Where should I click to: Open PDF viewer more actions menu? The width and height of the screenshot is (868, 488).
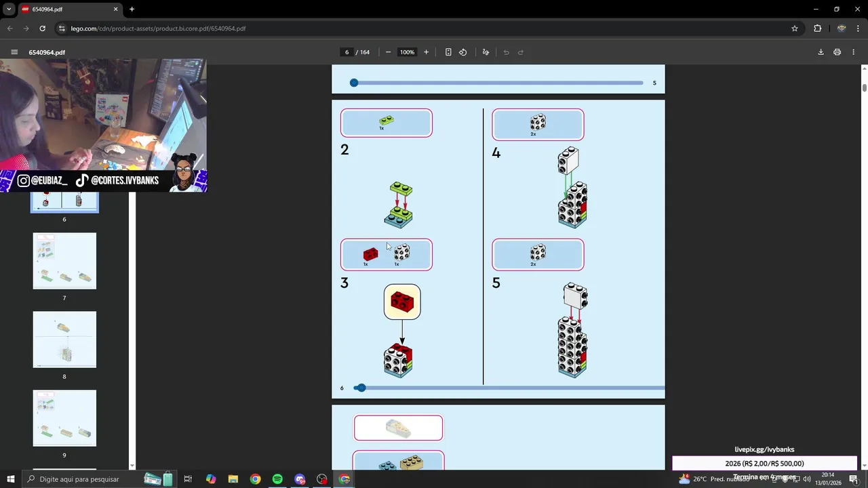(x=854, y=52)
